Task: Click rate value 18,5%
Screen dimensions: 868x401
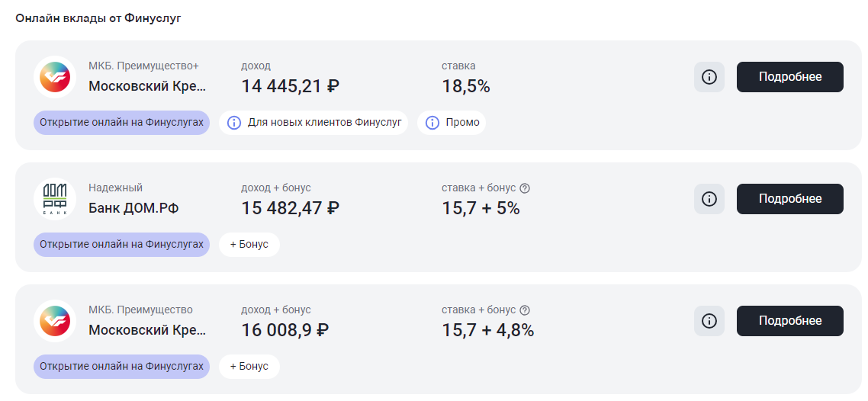Action: tap(465, 86)
